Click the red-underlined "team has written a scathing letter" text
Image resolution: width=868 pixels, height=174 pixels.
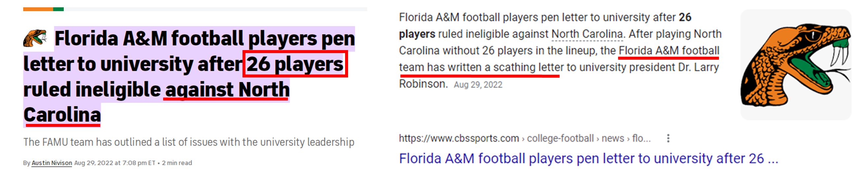point(481,67)
